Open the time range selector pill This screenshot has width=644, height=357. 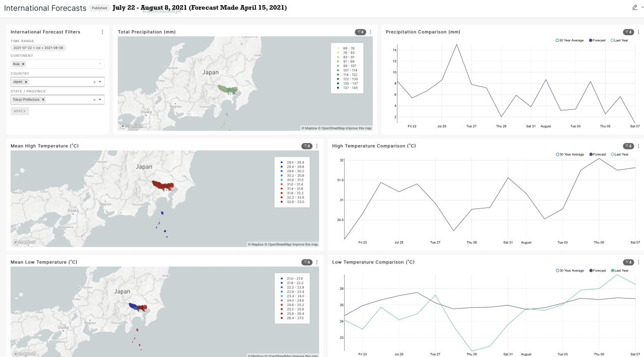[38, 48]
